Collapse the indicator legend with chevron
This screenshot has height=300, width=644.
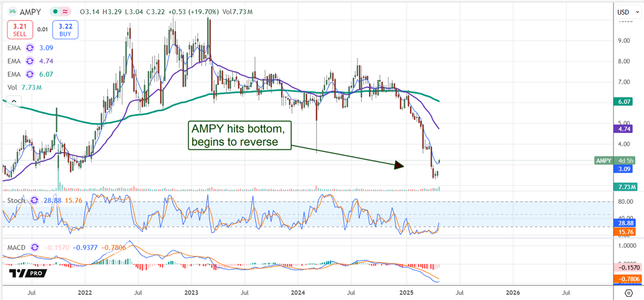coord(14,101)
